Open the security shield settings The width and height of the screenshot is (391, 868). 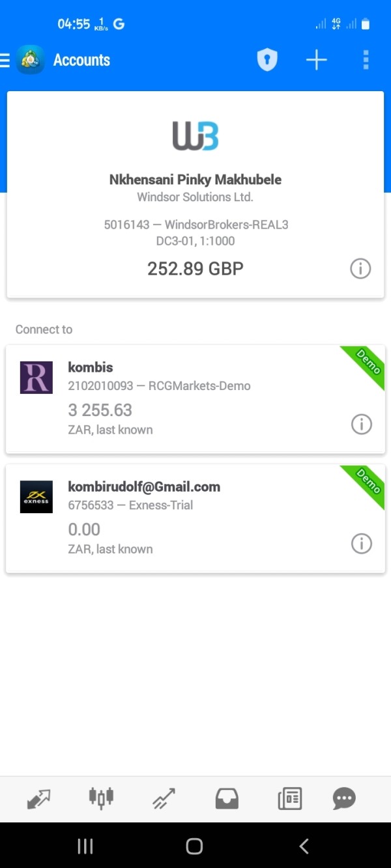tap(267, 61)
